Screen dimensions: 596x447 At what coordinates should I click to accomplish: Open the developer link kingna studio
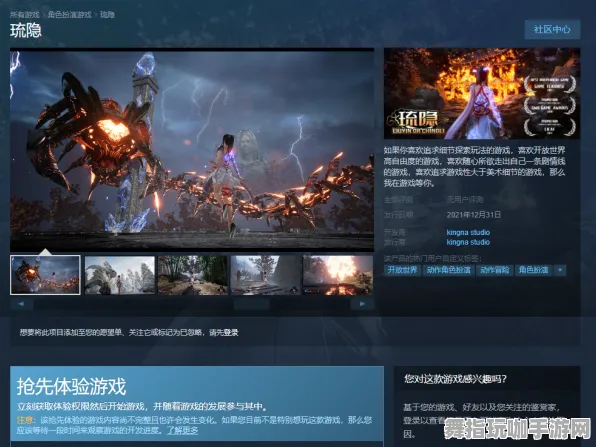(x=468, y=232)
